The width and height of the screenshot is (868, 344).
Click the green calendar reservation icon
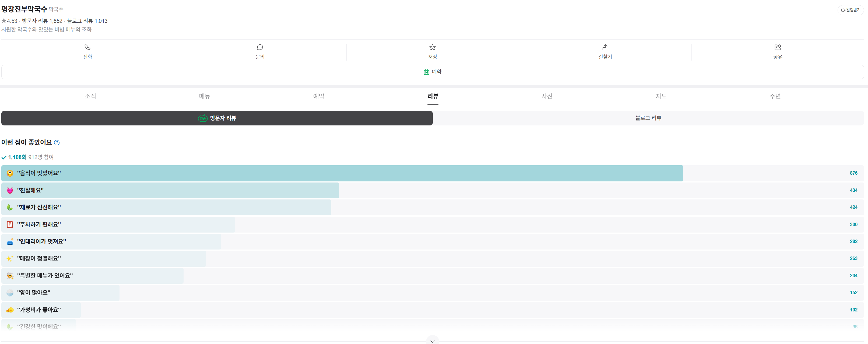[x=426, y=72]
